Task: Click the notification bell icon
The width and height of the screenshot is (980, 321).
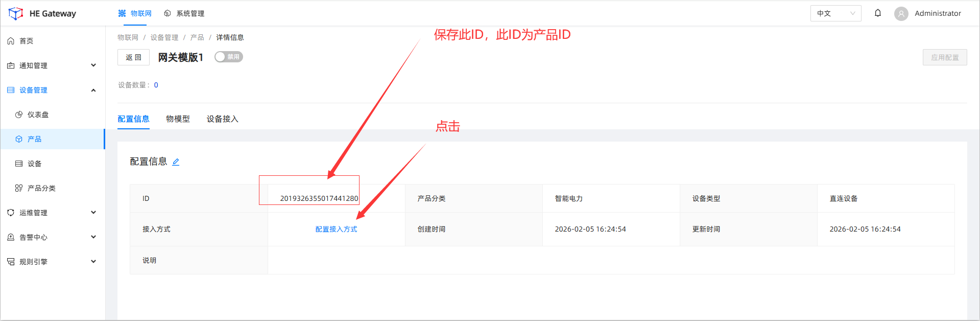Action: point(877,13)
